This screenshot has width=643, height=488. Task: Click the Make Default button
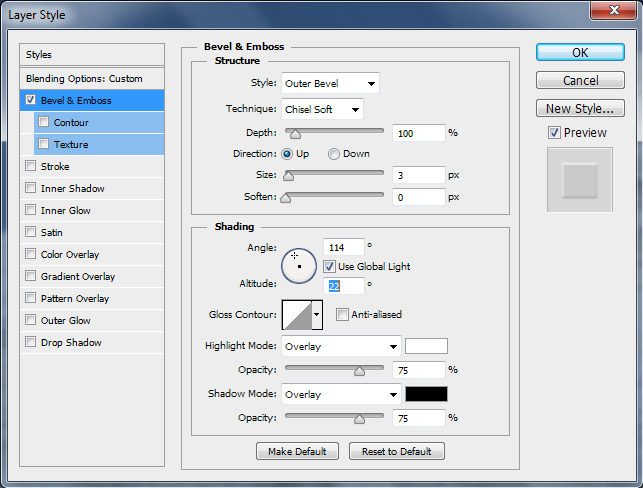pyautogui.click(x=297, y=451)
